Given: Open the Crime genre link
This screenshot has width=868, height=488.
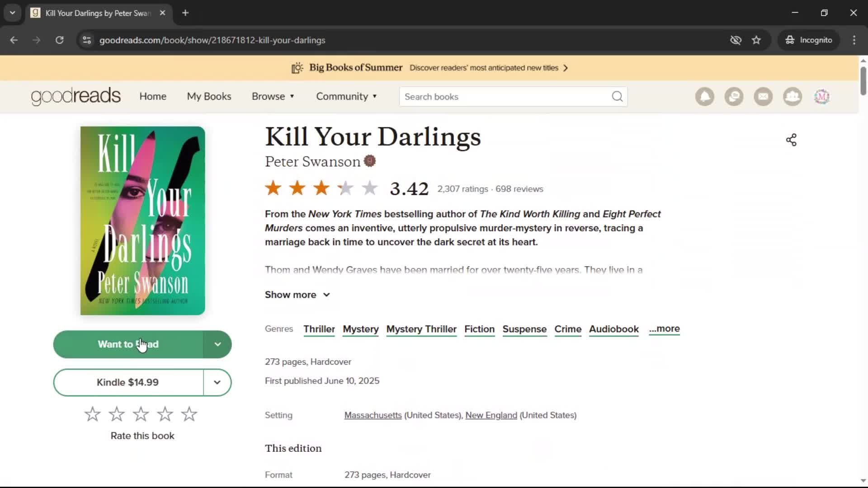Looking at the screenshot, I should pyautogui.click(x=568, y=329).
